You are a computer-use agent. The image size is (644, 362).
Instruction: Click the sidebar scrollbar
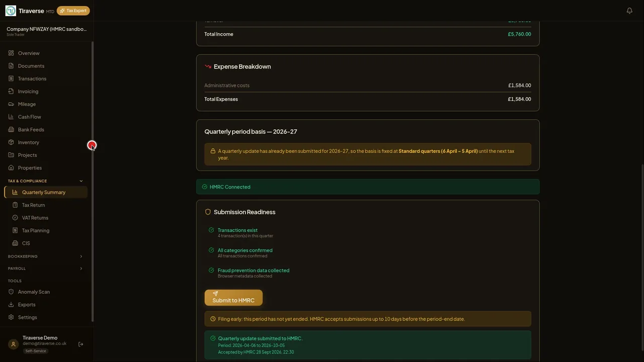coord(93,181)
